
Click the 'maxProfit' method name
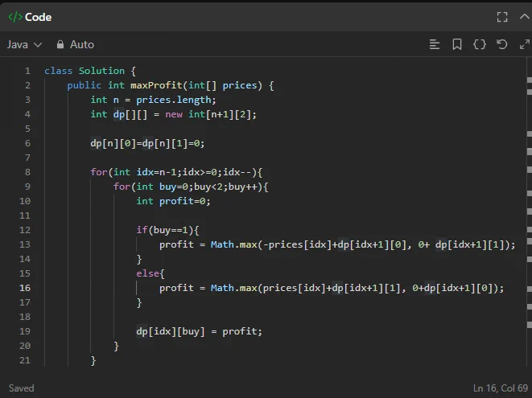point(156,85)
